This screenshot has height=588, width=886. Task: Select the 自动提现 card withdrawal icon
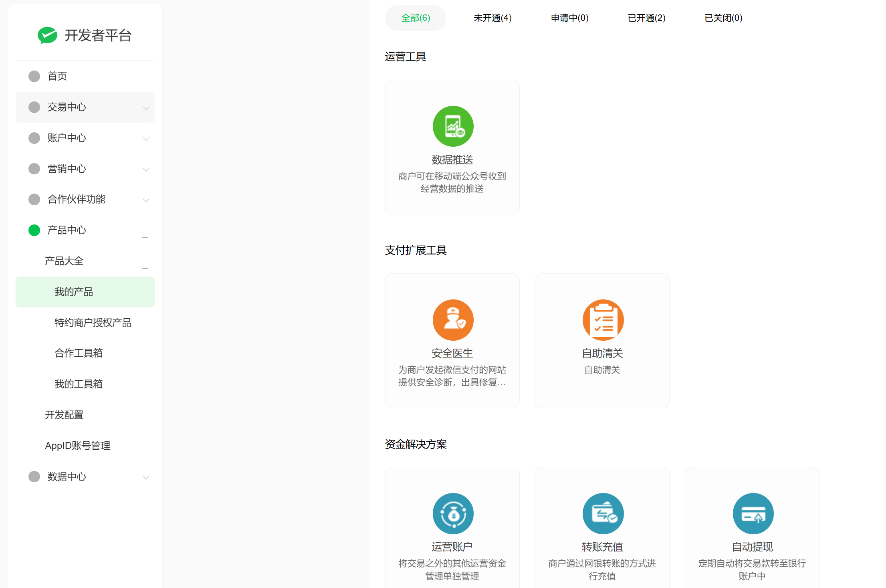753,513
